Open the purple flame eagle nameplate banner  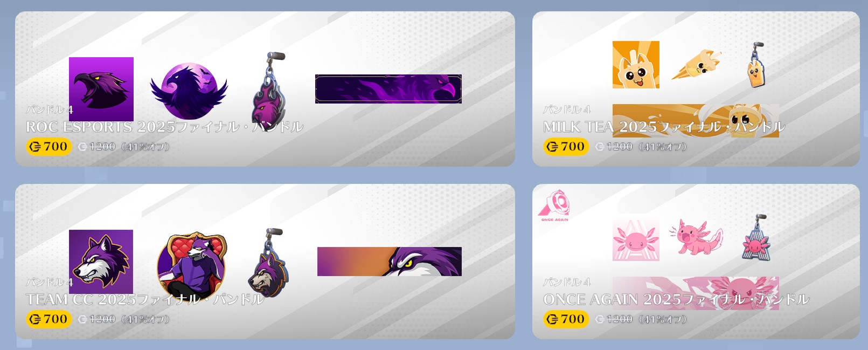[x=388, y=89]
